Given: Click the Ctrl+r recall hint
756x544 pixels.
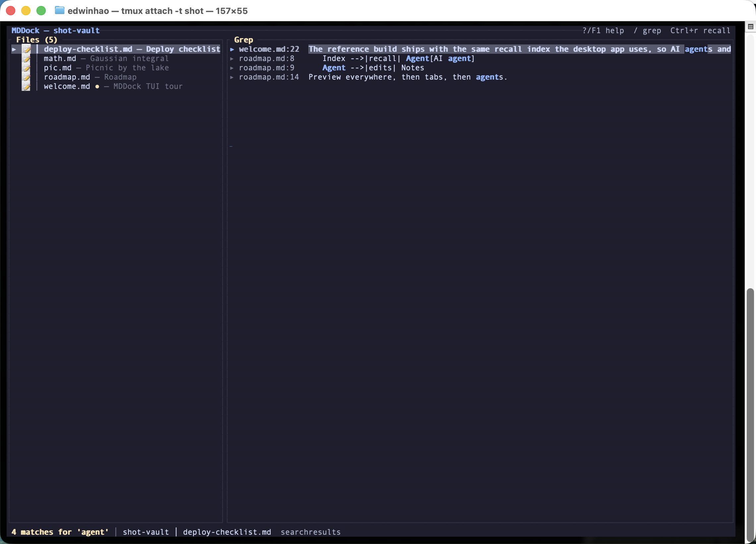Looking at the screenshot, I should [700, 31].
